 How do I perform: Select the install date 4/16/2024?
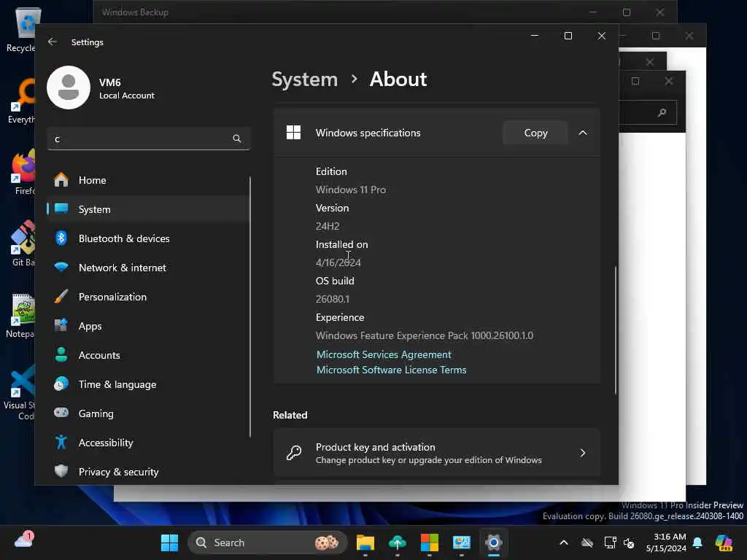click(338, 262)
